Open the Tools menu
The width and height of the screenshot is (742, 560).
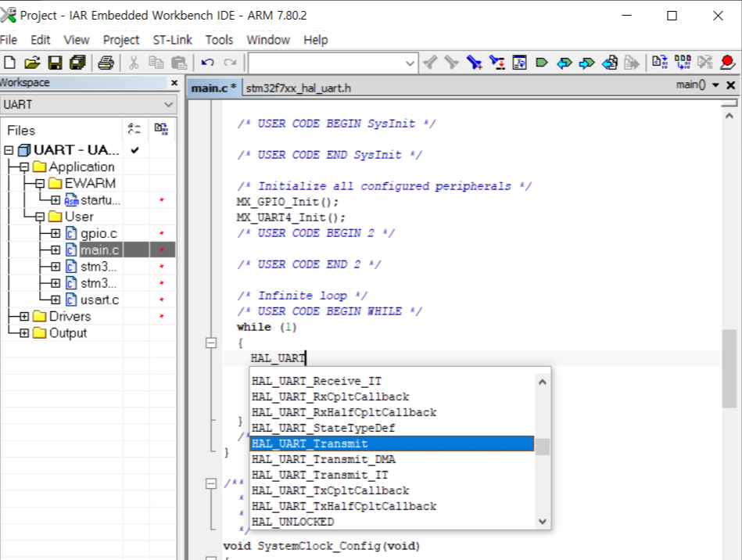(219, 40)
